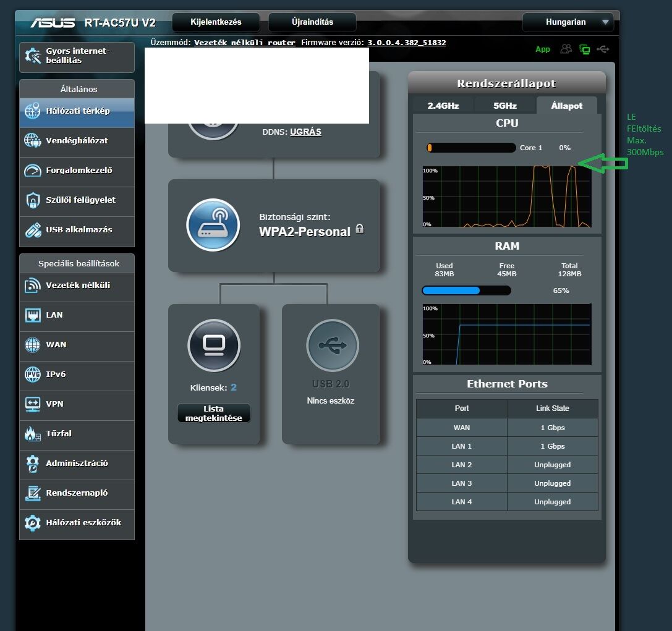Click the green network clients status icon
This screenshot has height=631, width=672.
584,49
